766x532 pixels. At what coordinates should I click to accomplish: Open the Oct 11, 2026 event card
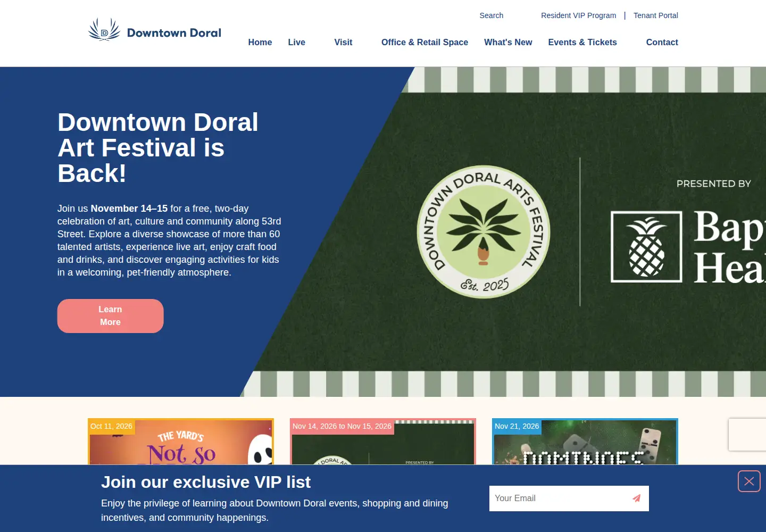[181, 442]
